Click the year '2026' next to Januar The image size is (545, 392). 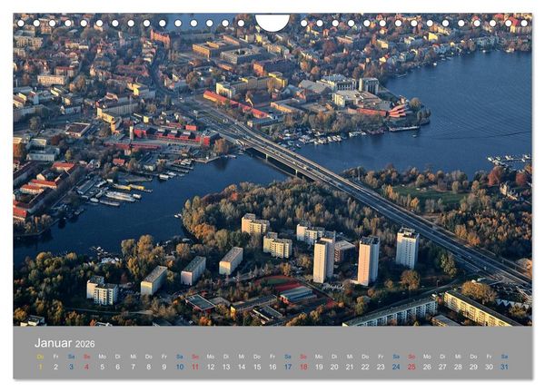pyautogui.click(x=85, y=344)
